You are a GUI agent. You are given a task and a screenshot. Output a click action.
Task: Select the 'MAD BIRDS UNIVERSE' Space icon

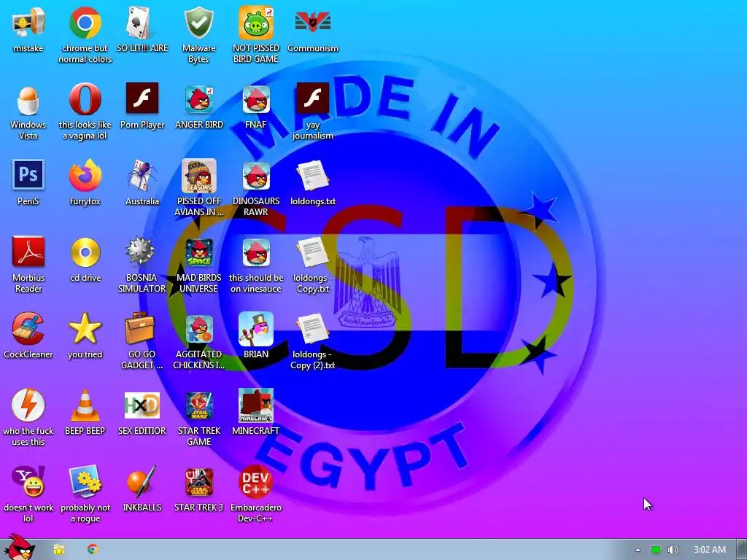tap(198, 252)
